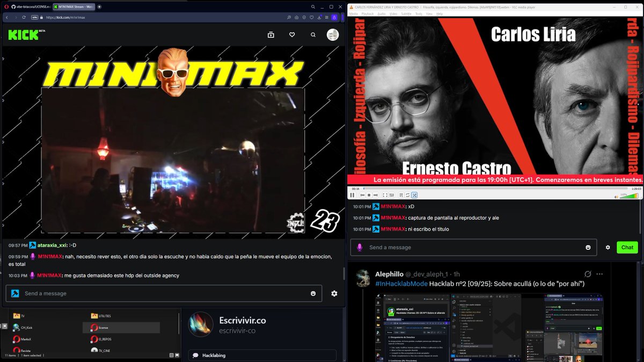
Task: Go back in Opera browser
Action: coord(6,17)
